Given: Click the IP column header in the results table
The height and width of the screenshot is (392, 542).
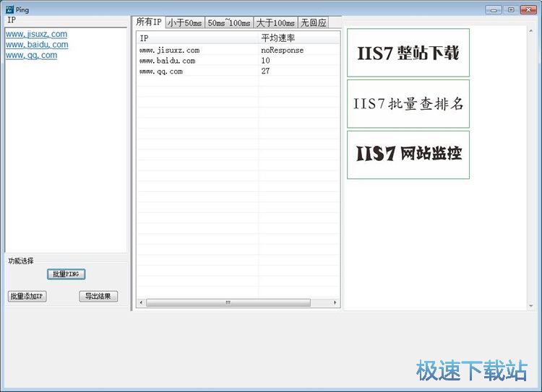Looking at the screenshot, I should 198,38.
